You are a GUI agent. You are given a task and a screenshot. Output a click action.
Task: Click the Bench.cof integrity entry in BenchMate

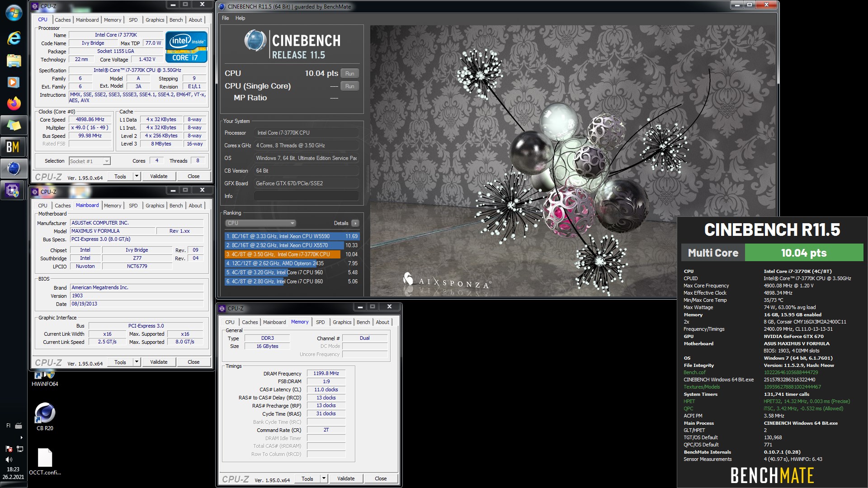pyautogui.click(x=694, y=373)
